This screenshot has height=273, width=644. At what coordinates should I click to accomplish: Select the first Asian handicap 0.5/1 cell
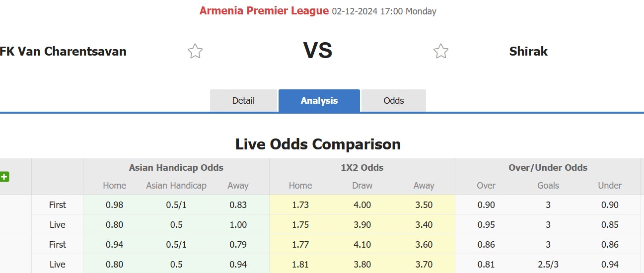tap(176, 205)
